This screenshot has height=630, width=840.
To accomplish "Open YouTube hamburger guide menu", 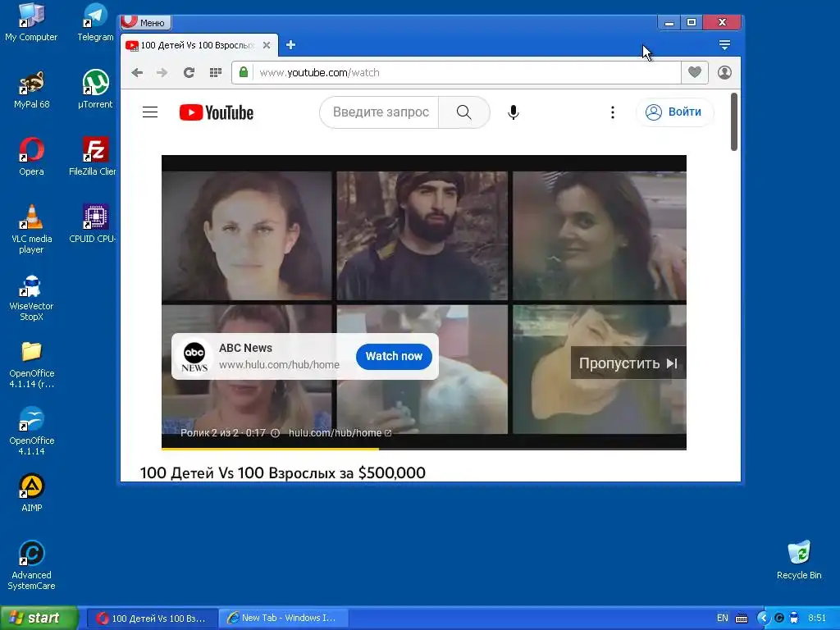I will tap(150, 112).
